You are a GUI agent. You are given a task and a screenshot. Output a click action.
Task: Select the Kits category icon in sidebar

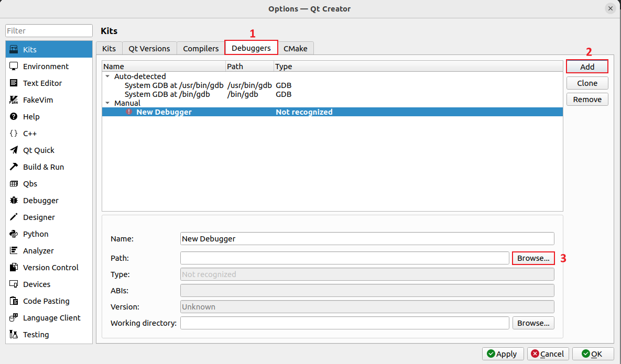[14, 49]
